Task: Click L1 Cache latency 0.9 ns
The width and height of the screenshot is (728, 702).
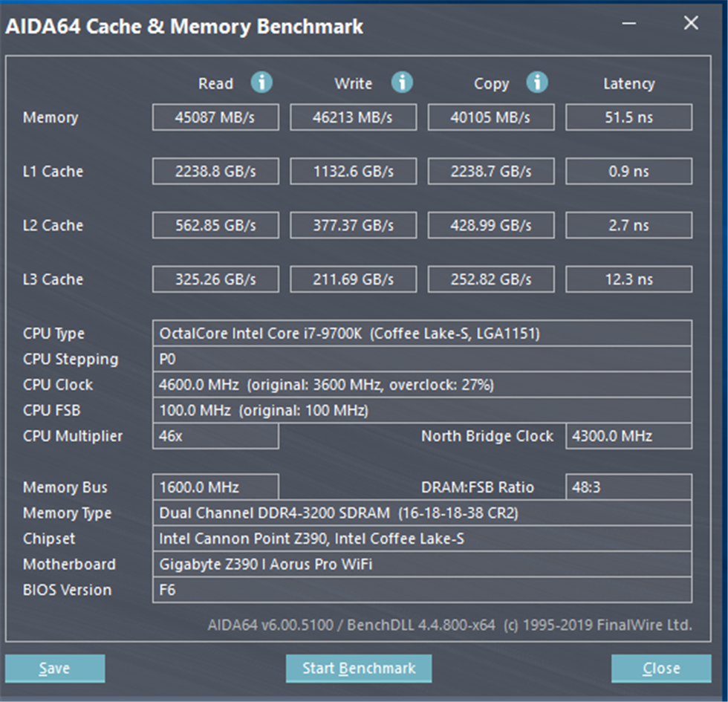Action: click(628, 172)
